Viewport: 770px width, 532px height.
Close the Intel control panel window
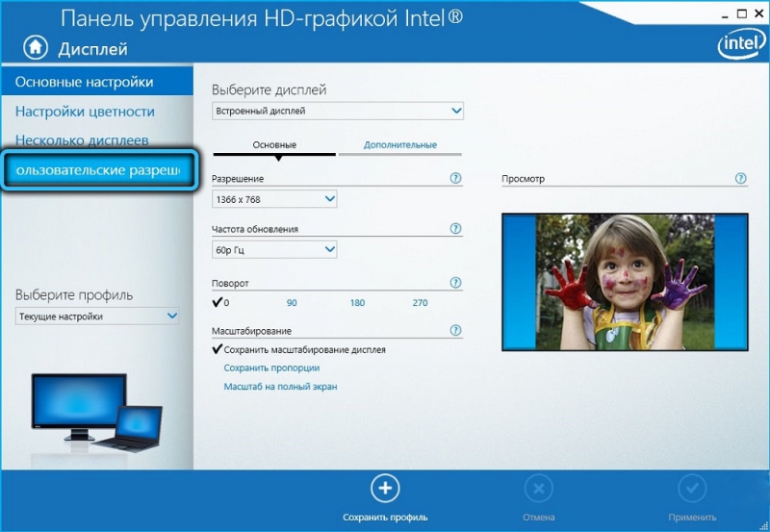point(759,13)
